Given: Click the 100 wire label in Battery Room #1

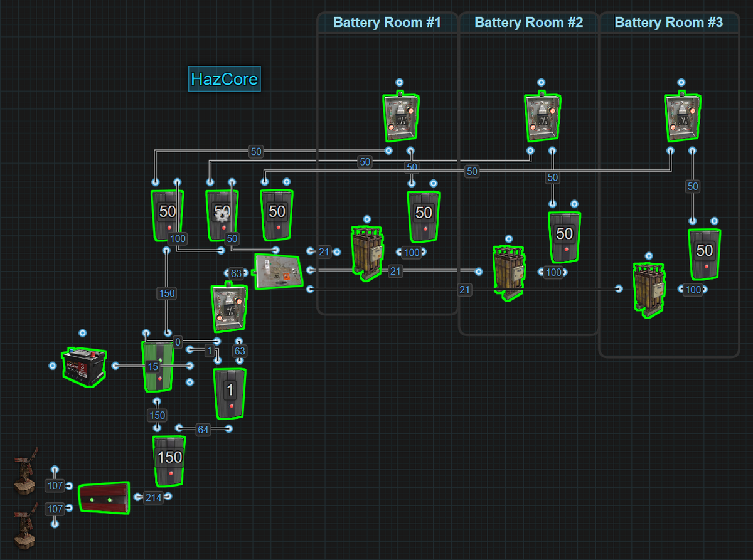Looking at the screenshot, I should pos(412,253).
